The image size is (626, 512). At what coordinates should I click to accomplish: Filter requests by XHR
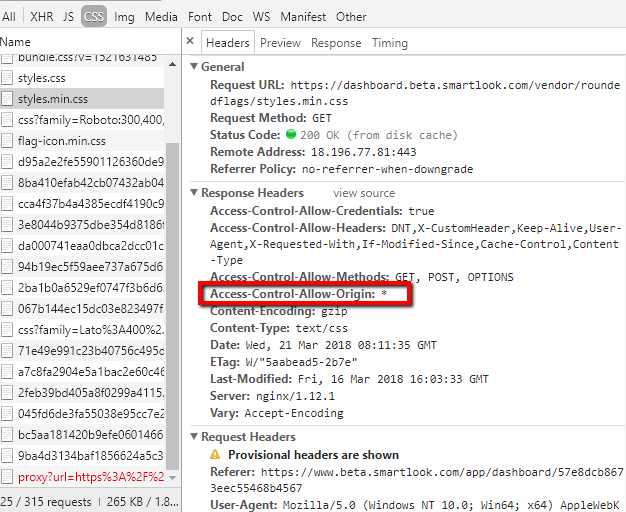point(42,17)
